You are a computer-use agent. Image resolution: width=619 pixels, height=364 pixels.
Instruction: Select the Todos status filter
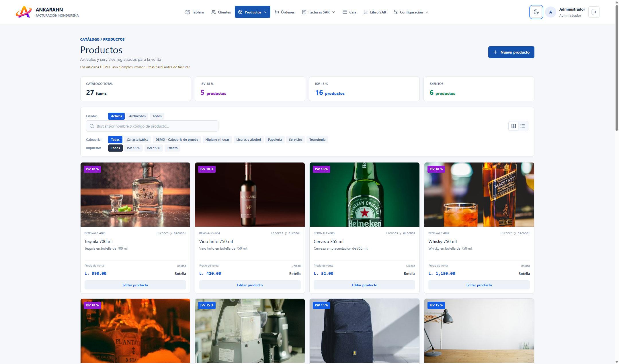157,116
